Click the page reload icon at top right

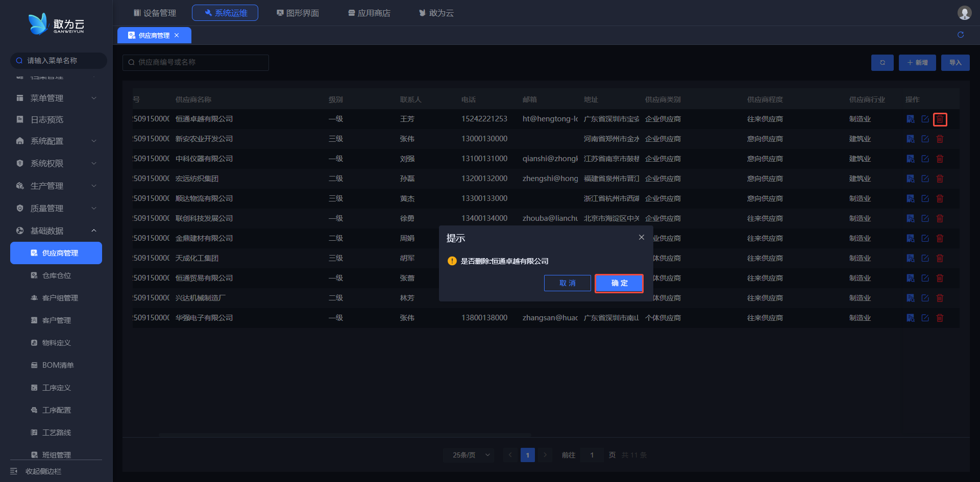[961, 35]
